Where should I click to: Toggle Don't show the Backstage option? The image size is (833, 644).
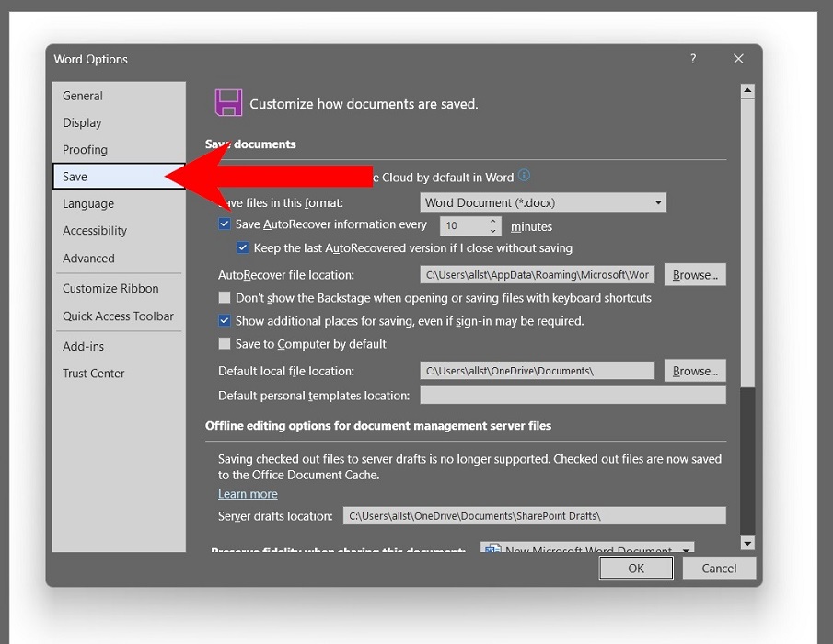point(225,297)
